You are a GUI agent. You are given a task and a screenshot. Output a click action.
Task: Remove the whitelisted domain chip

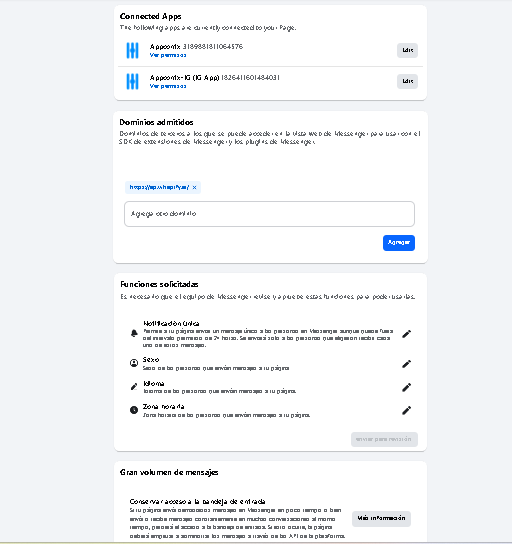click(194, 187)
